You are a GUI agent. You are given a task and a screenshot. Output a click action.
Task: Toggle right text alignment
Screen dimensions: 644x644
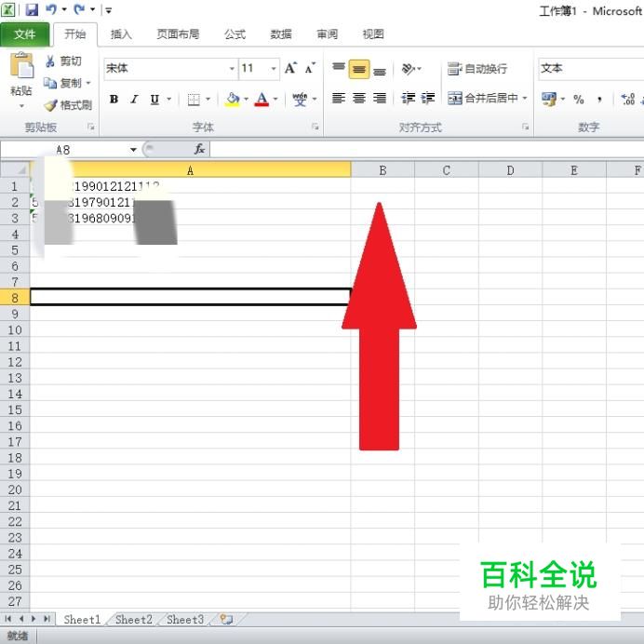click(380, 98)
